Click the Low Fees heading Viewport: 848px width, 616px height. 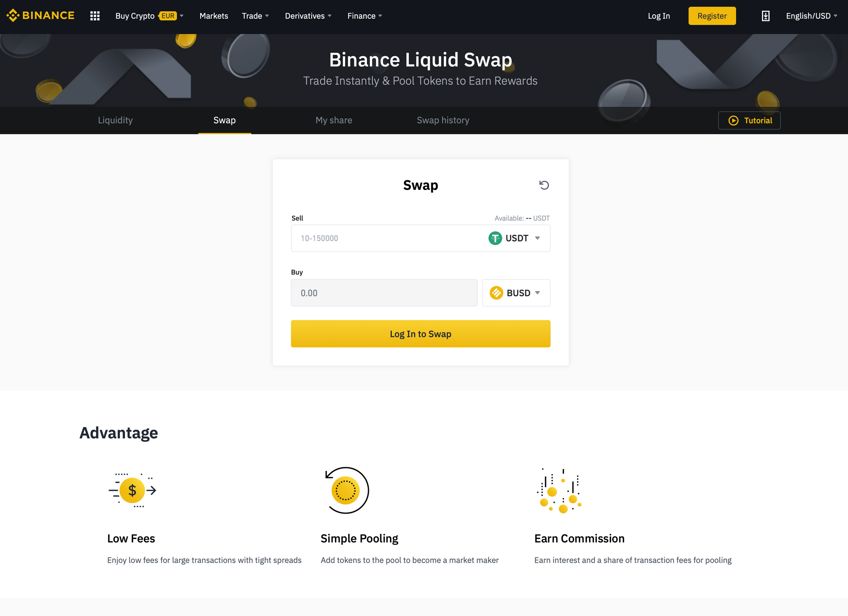coord(131,538)
